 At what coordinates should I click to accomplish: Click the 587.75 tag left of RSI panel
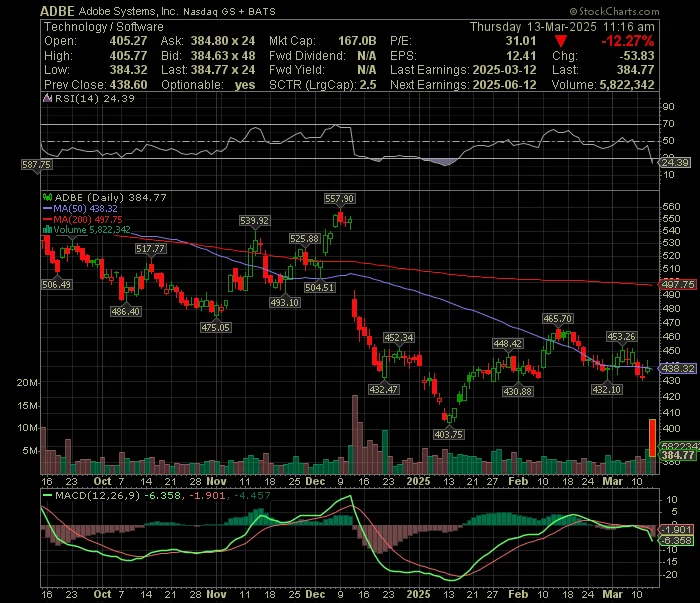[37, 165]
